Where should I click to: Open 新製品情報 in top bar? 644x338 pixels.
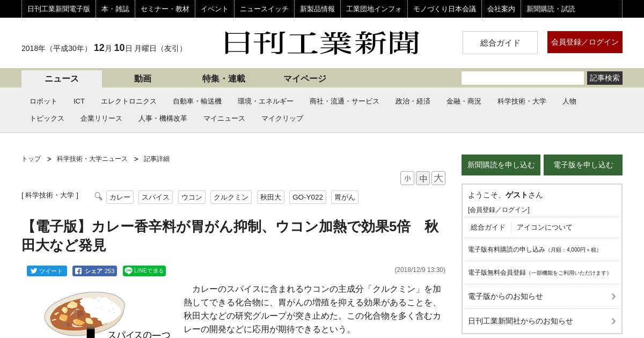pos(317,9)
